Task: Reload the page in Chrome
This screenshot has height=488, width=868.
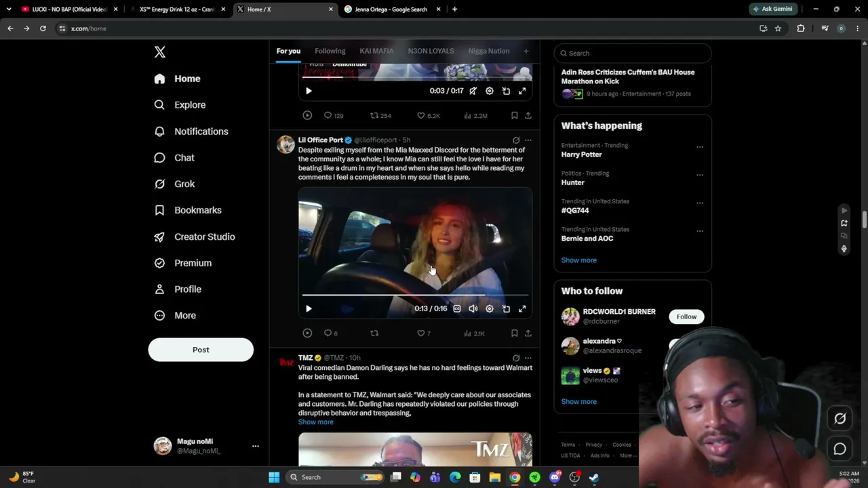Action: [x=43, y=28]
